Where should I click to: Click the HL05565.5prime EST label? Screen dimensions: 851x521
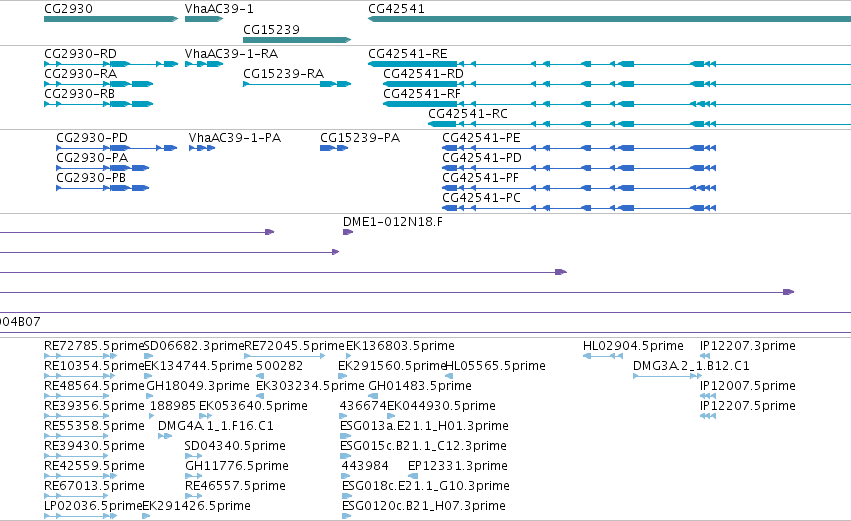click(496, 366)
